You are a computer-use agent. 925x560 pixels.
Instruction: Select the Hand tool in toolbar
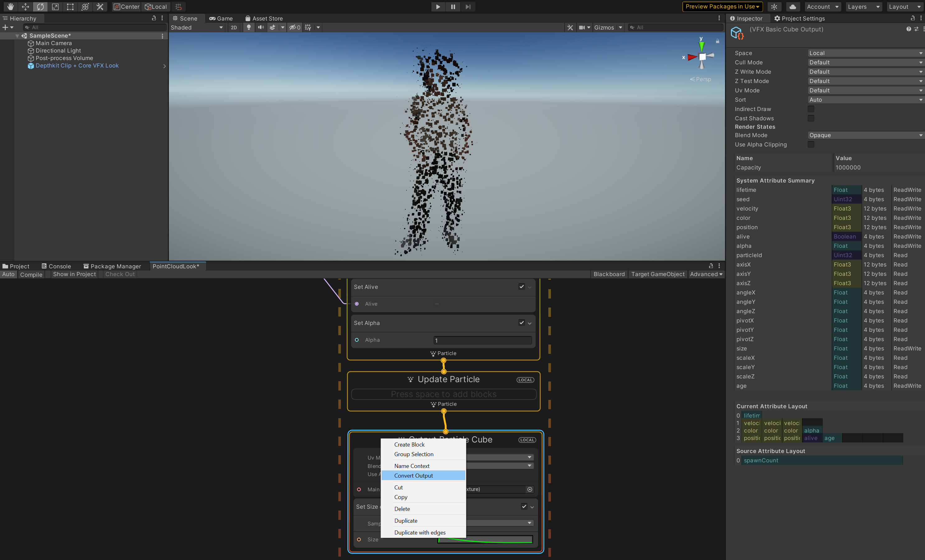11,7
